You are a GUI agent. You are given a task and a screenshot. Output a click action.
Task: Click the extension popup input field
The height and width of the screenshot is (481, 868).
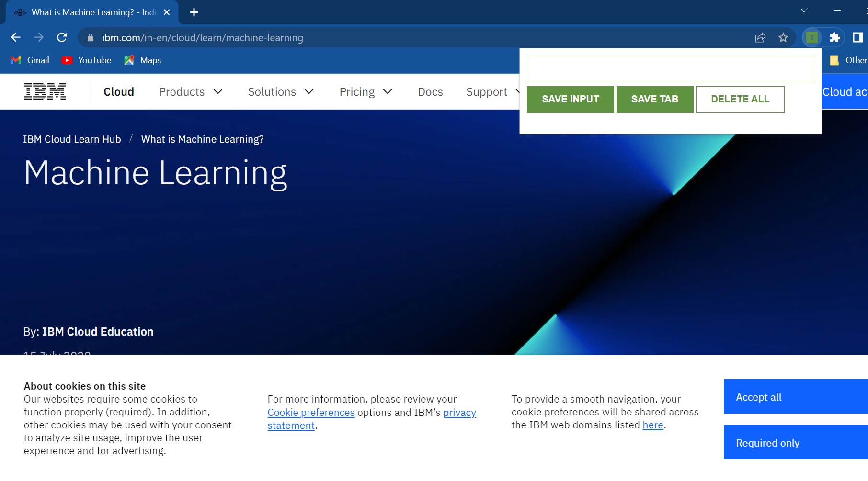[x=670, y=68]
